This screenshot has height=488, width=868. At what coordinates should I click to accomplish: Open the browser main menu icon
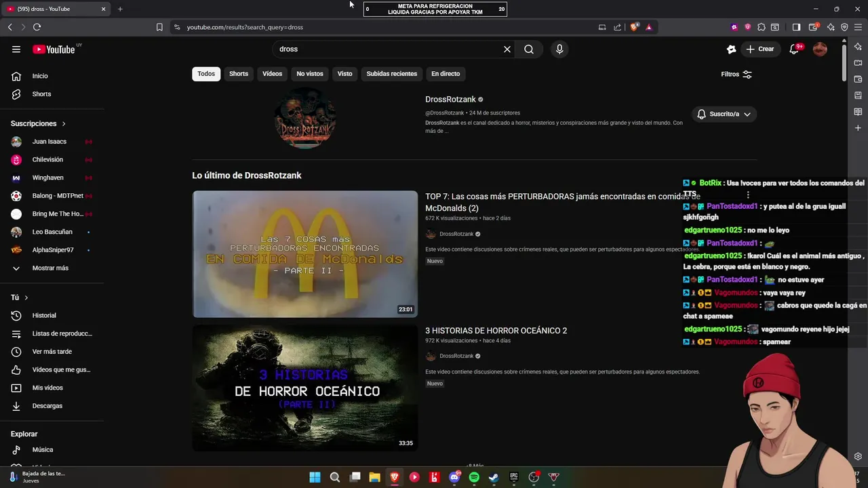click(x=858, y=27)
